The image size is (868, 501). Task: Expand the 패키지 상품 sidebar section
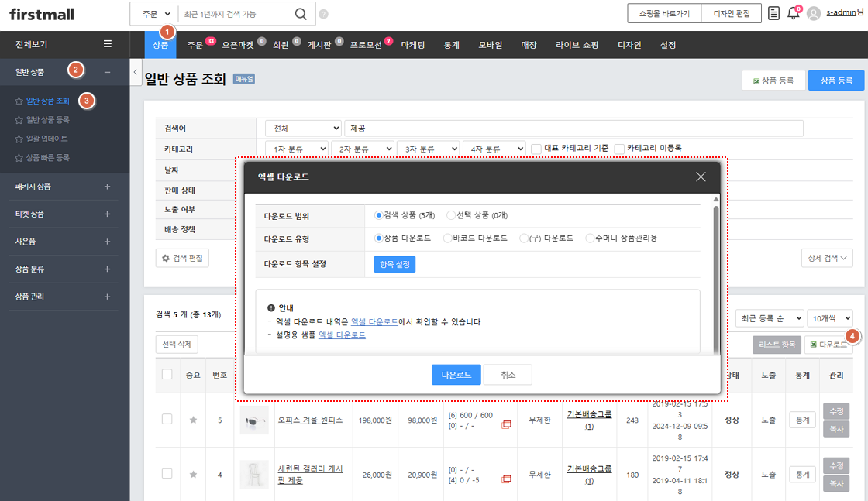(x=107, y=187)
